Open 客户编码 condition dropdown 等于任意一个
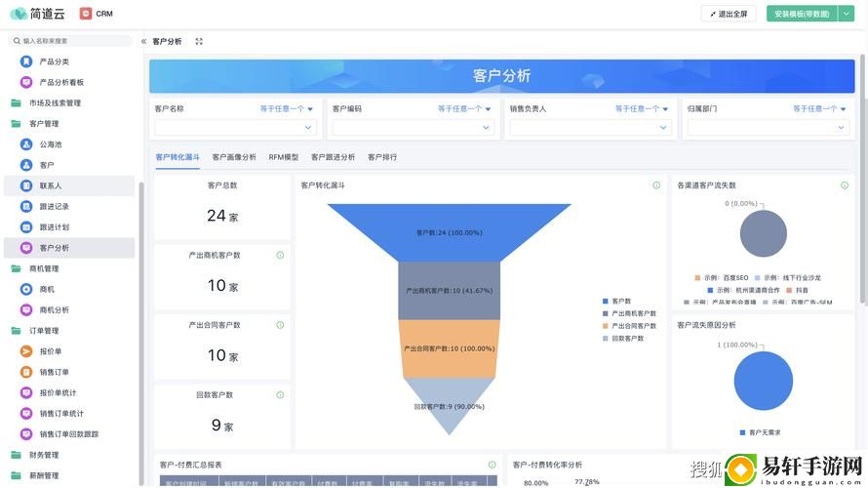Screen dimensions: 868x488 464,109
